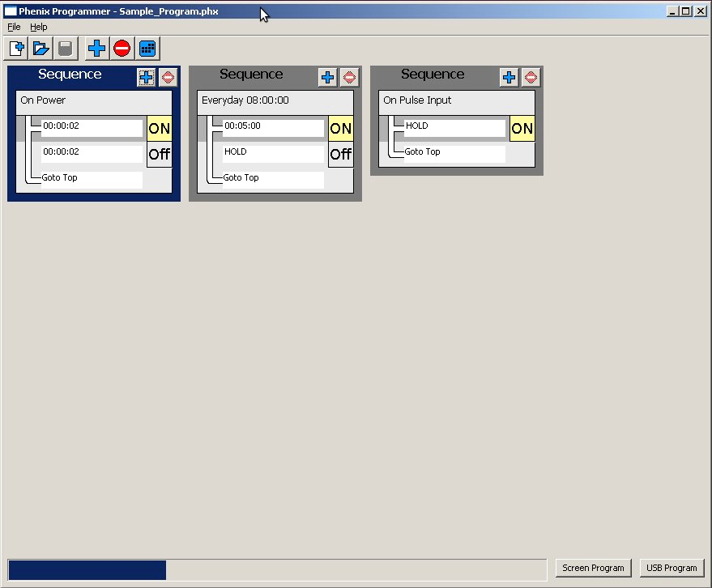The image size is (712, 588).
Task: Toggle the ON state in the On Power sequence
Action: (x=159, y=129)
